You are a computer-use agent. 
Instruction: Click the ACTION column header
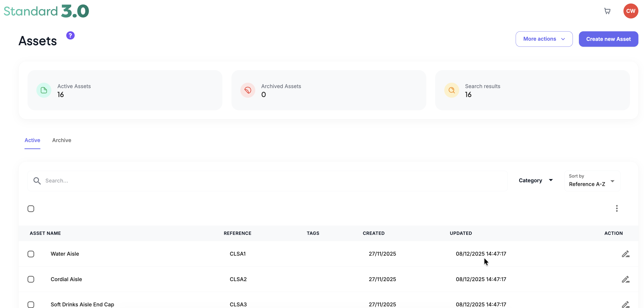(613, 233)
